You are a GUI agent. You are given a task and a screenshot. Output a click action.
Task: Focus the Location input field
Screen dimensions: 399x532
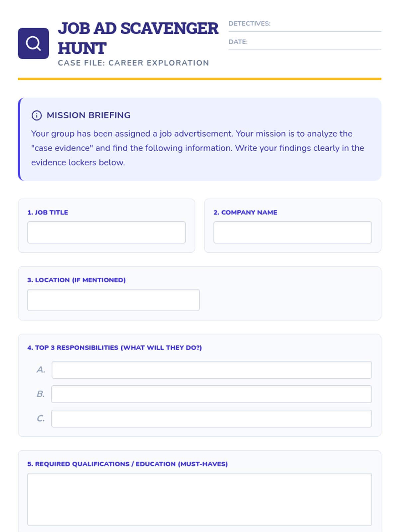(113, 300)
